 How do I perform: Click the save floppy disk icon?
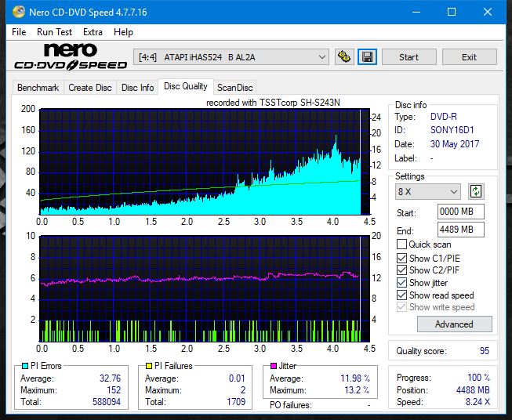coord(367,57)
